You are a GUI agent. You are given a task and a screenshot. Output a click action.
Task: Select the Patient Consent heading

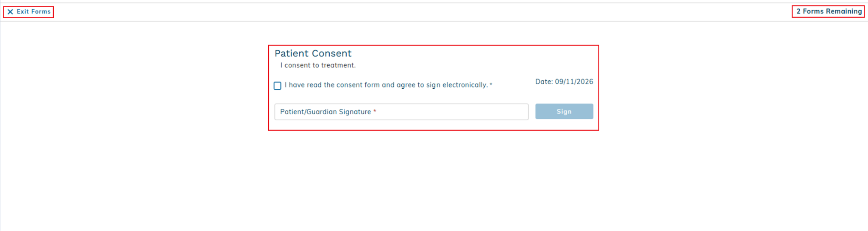click(x=313, y=54)
